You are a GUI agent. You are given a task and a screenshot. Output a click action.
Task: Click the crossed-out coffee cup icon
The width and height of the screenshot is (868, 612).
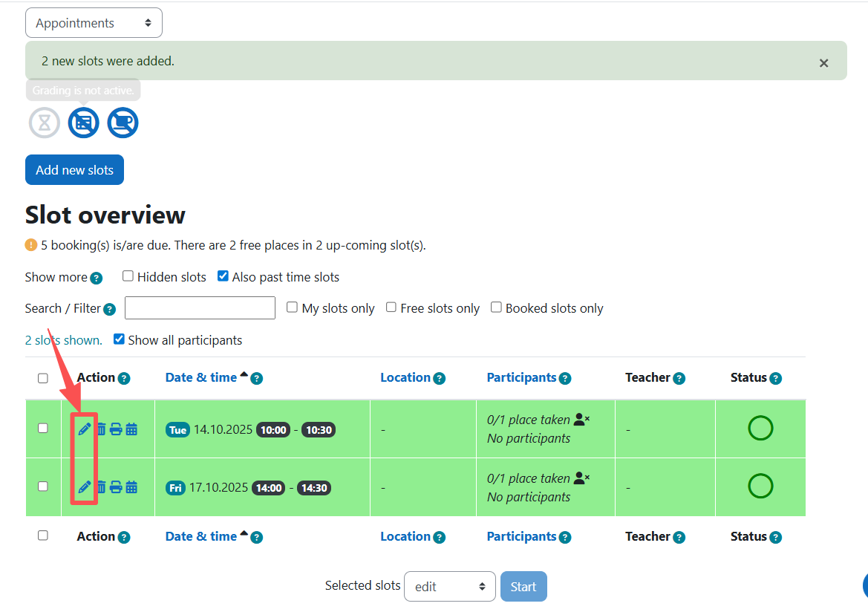tap(123, 123)
